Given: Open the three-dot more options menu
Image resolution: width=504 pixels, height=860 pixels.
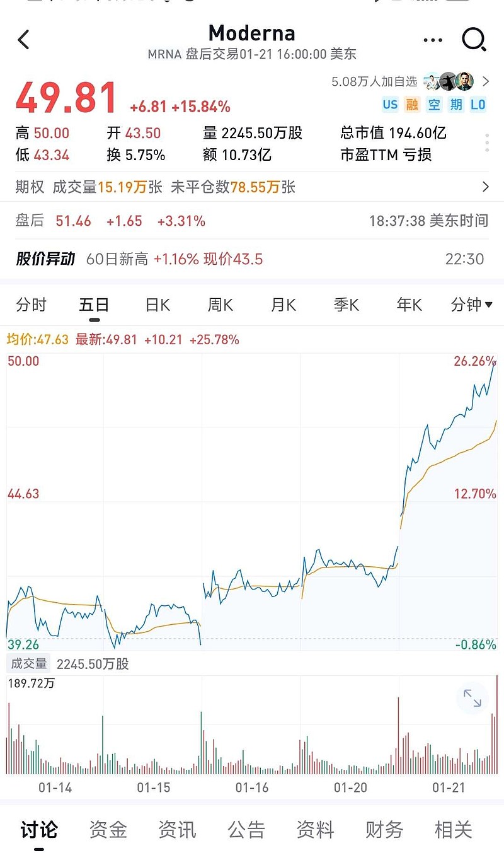Looking at the screenshot, I should (x=433, y=40).
